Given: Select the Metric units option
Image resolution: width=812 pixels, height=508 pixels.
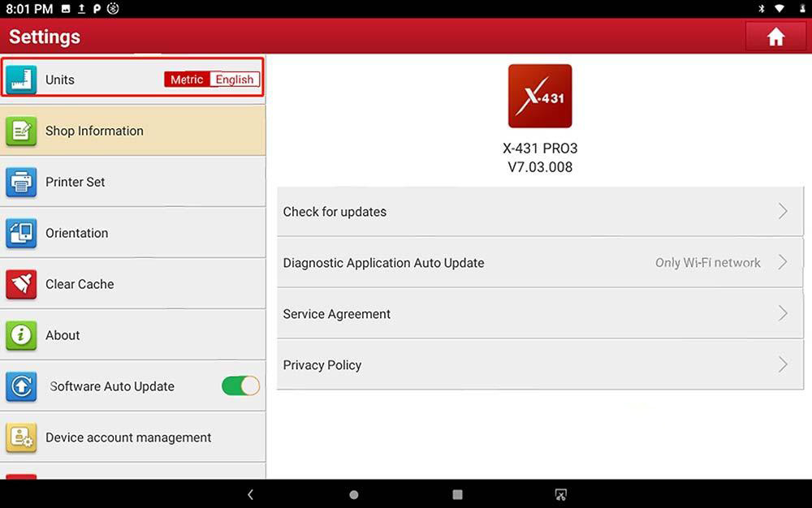Looking at the screenshot, I should [187, 80].
